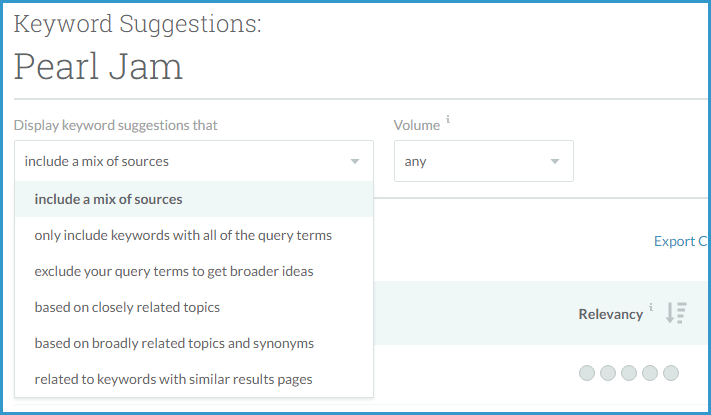Click the Export CSV link
711x415 pixels.
coord(680,241)
